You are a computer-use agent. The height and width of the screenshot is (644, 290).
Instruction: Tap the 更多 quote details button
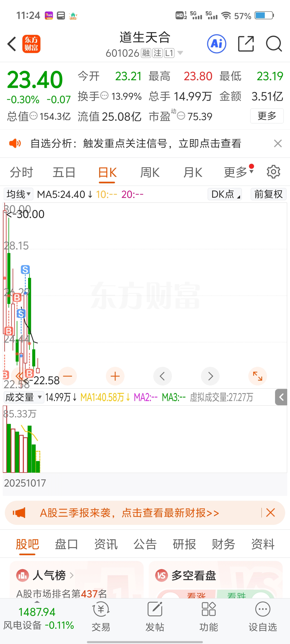coord(267,116)
